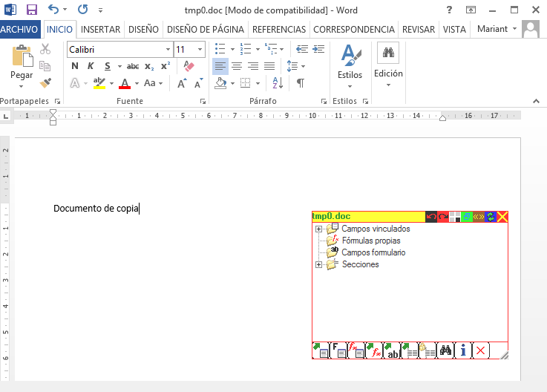Apply yellow text highlight color
This screenshot has width=547, height=392.
(99, 83)
